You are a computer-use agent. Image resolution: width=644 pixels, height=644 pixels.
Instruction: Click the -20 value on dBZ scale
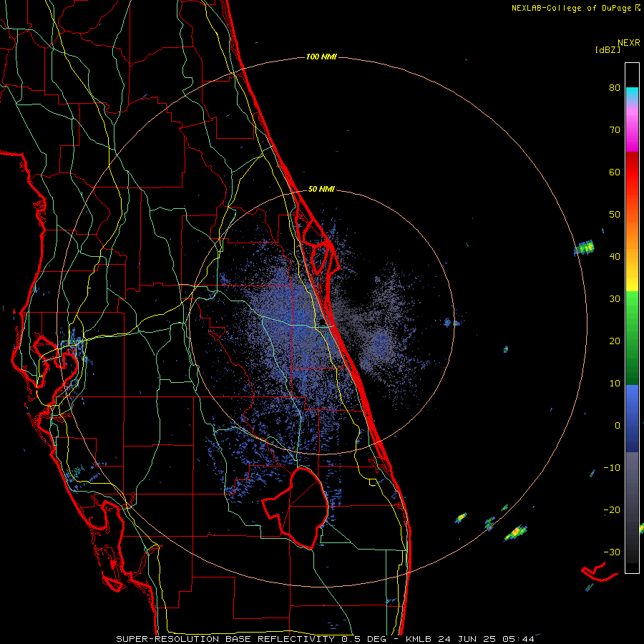(612, 509)
